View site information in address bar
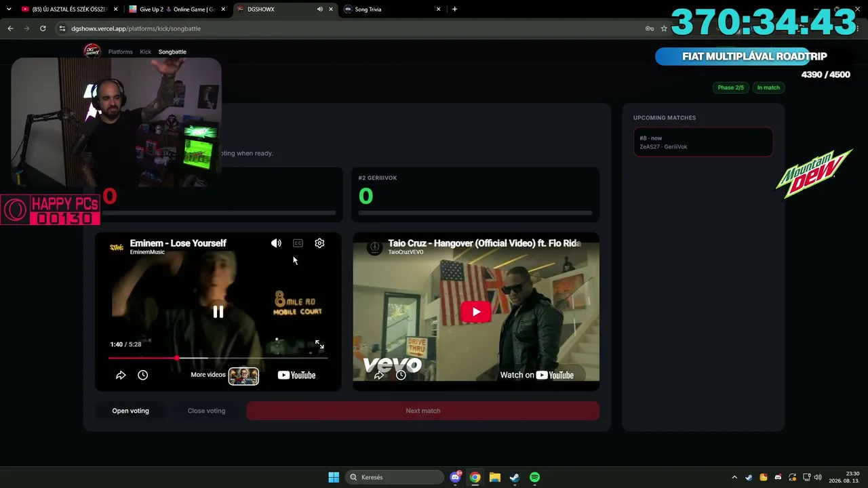 [62, 28]
